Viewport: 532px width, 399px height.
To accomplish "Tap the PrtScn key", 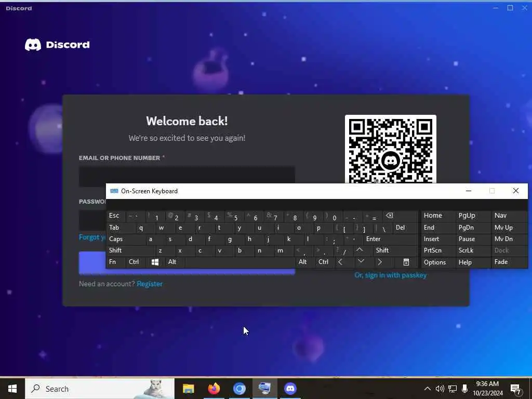I will (x=438, y=250).
